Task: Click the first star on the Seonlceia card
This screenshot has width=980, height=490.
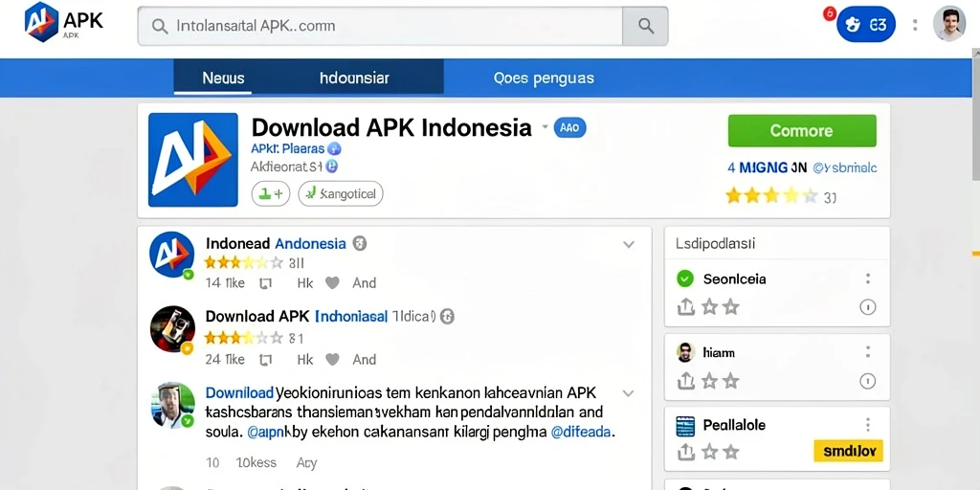Action: [x=709, y=307]
